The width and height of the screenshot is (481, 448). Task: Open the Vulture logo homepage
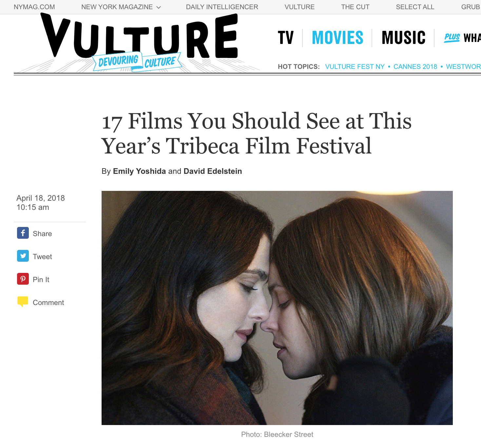(x=140, y=37)
